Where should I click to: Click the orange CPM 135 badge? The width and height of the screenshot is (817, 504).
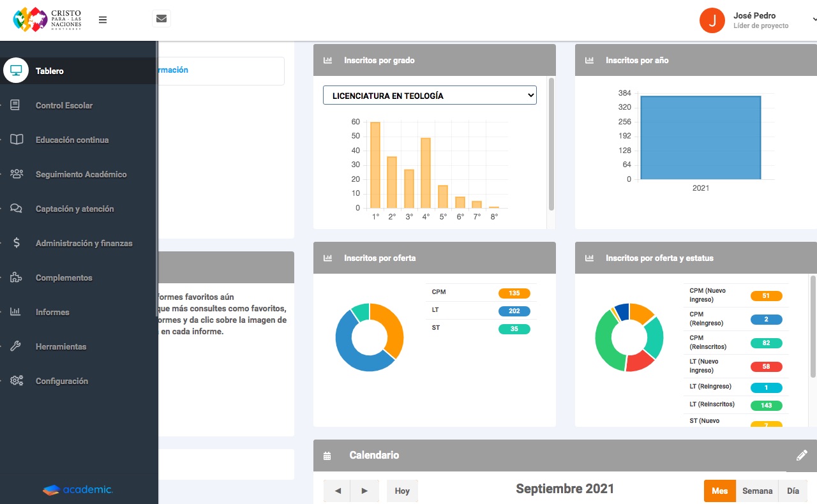coord(514,293)
